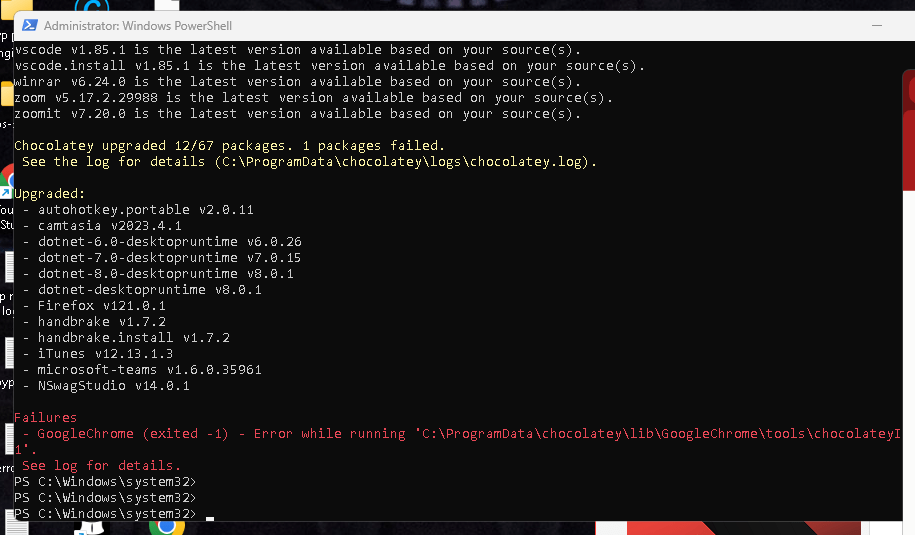Select the 'dotnet-8.0-desktopruntime v8.0.1' line
Screen dimensions: 915x535
pos(158,274)
